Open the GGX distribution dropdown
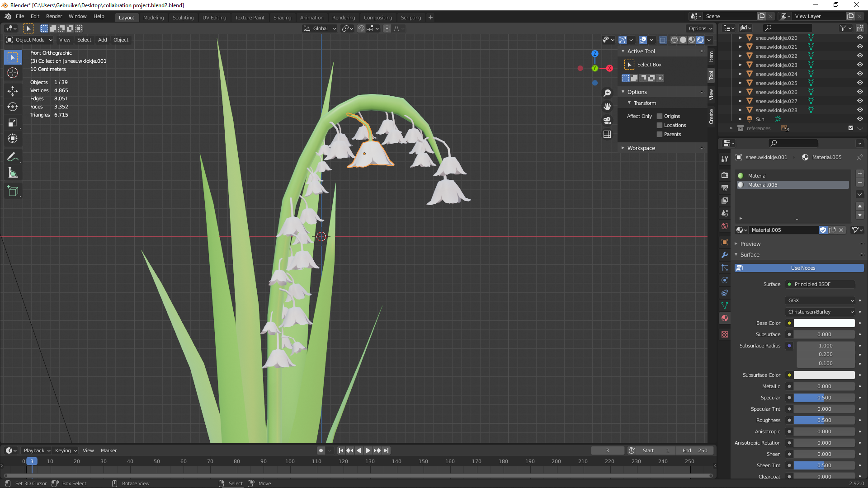The height and width of the screenshot is (488, 868). [x=820, y=300]
